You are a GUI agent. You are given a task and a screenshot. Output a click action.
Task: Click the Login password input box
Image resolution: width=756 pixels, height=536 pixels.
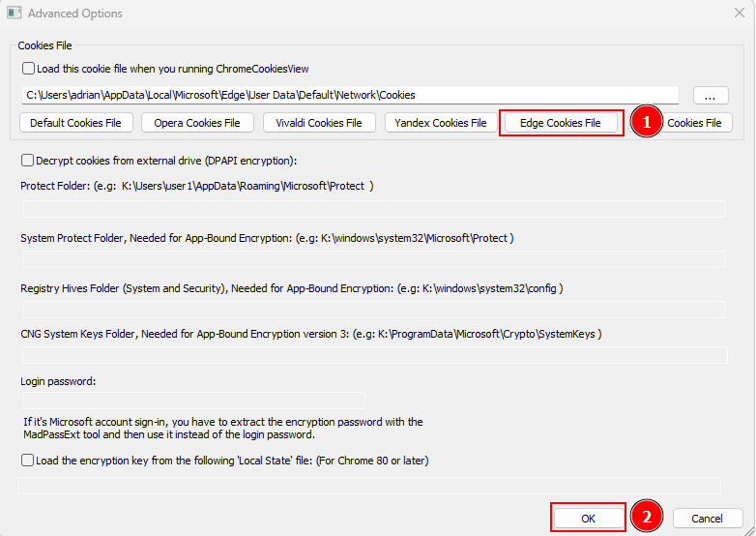(192, 401)
